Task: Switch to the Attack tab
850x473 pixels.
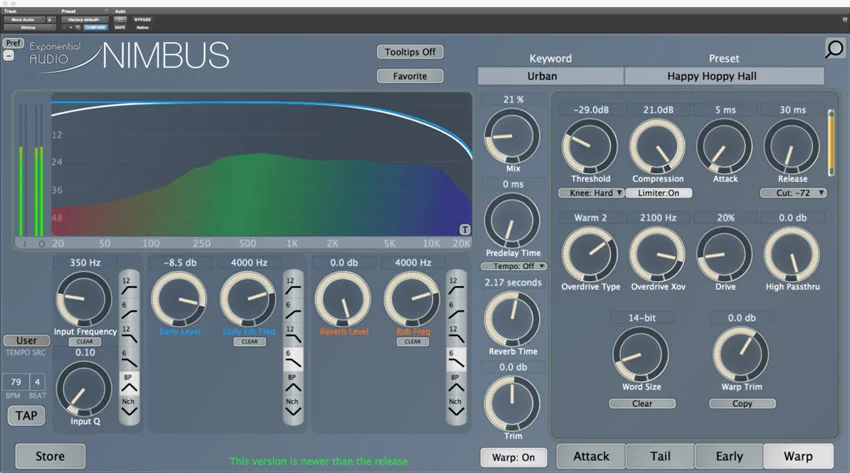Action: [591, 456]
